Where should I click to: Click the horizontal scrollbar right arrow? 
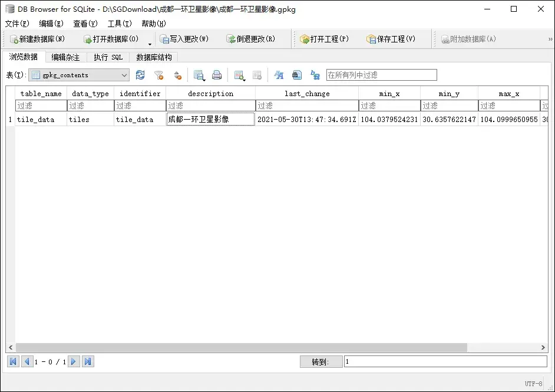[x=543, y=347]
